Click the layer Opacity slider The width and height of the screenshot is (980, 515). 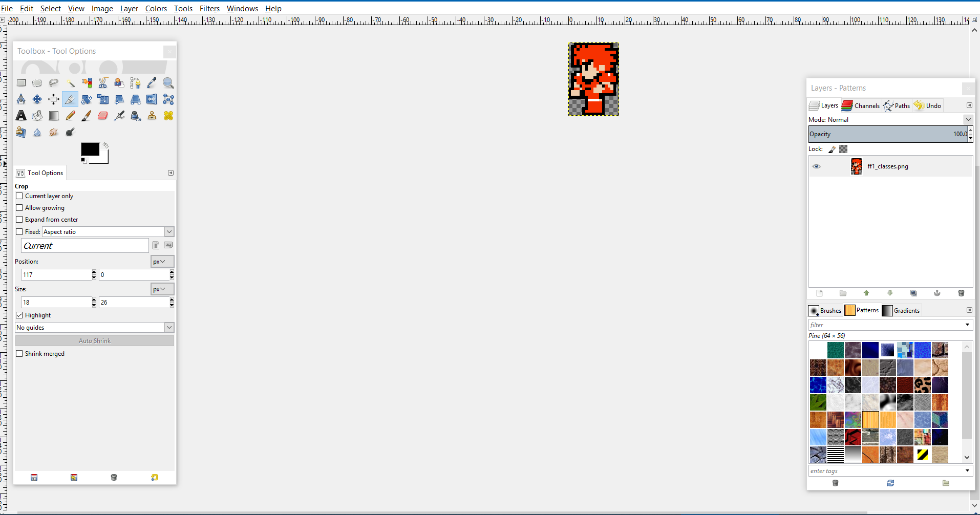[888, 134]
